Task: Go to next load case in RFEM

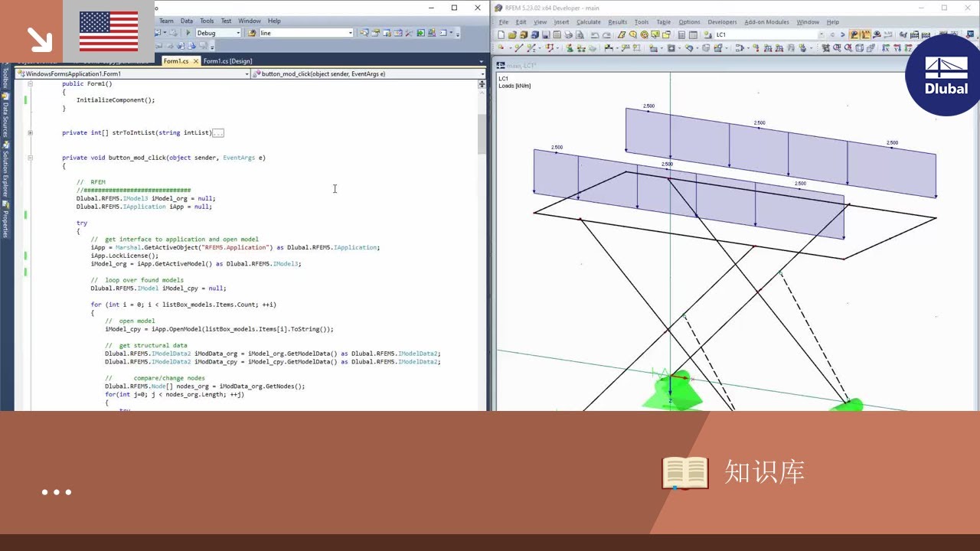Action: 842,34
